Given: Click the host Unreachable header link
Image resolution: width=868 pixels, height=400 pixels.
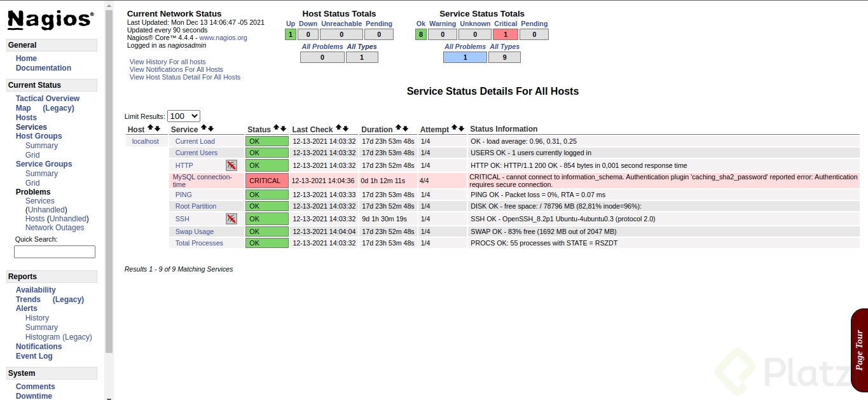Looking at the screenshot, I should click(341, 24).
